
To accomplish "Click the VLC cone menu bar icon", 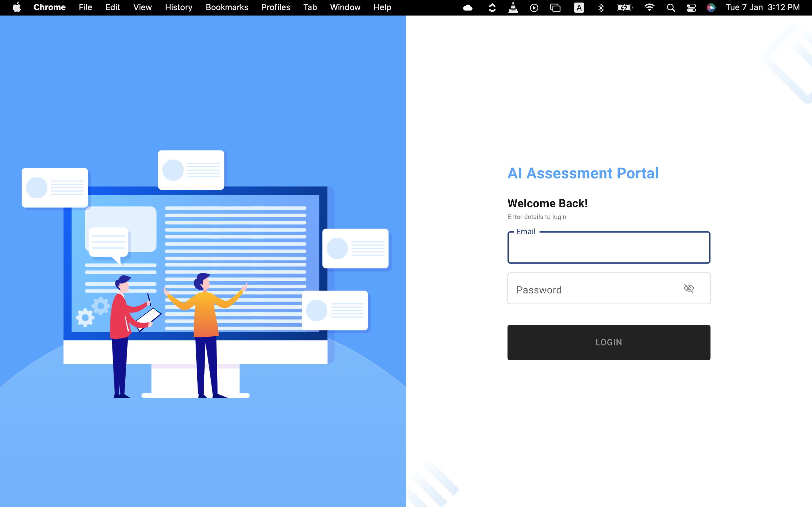I will 513,7.
